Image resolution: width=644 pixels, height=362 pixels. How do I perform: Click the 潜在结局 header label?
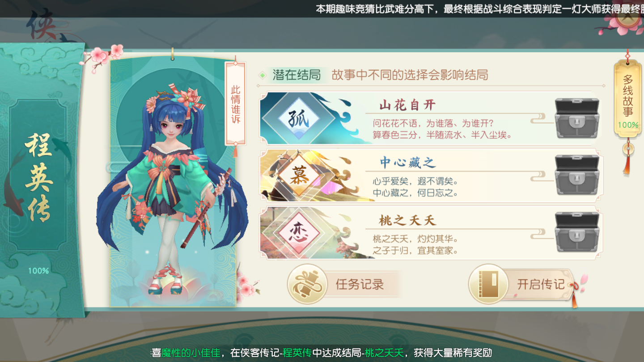297,75
